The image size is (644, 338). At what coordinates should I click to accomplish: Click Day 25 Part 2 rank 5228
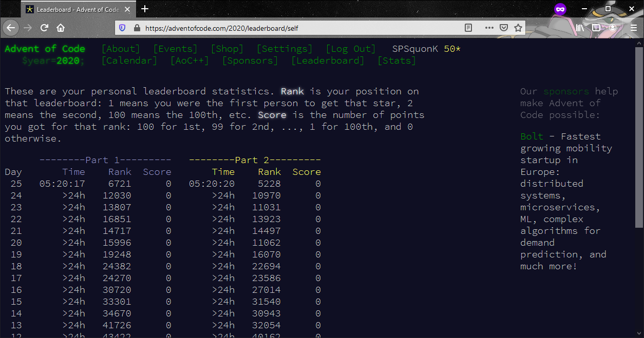269,184
